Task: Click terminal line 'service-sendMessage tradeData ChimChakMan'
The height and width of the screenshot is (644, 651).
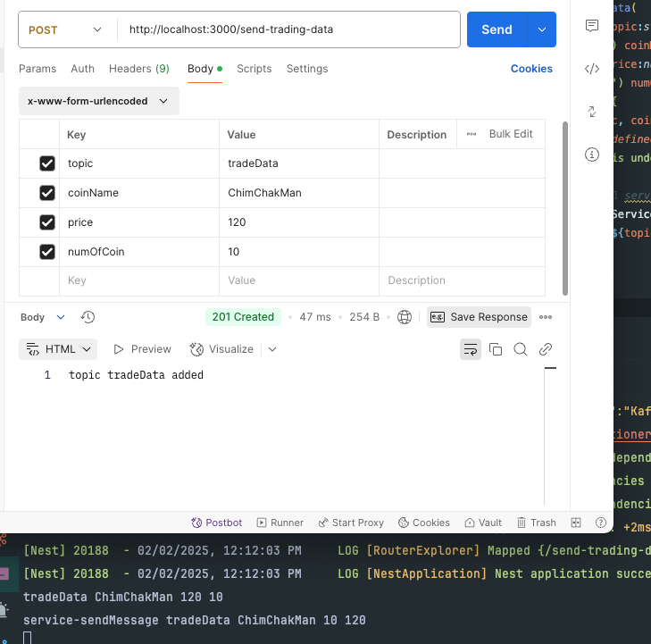Action: [195, 621]
